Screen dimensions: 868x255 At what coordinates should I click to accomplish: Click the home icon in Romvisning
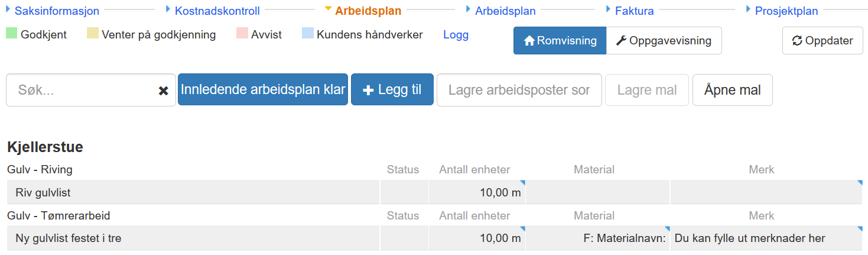click(x=529, y=41)
